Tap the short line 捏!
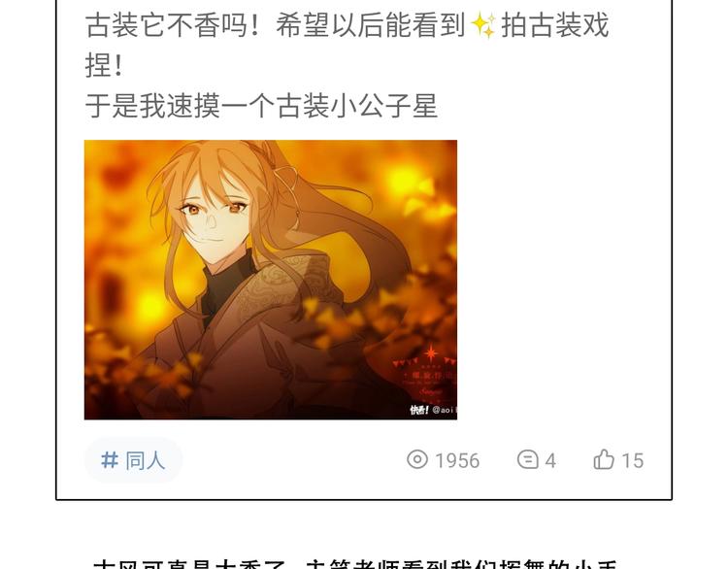The image size is (728, 569). pyautogui.click(x=104, y=65)
